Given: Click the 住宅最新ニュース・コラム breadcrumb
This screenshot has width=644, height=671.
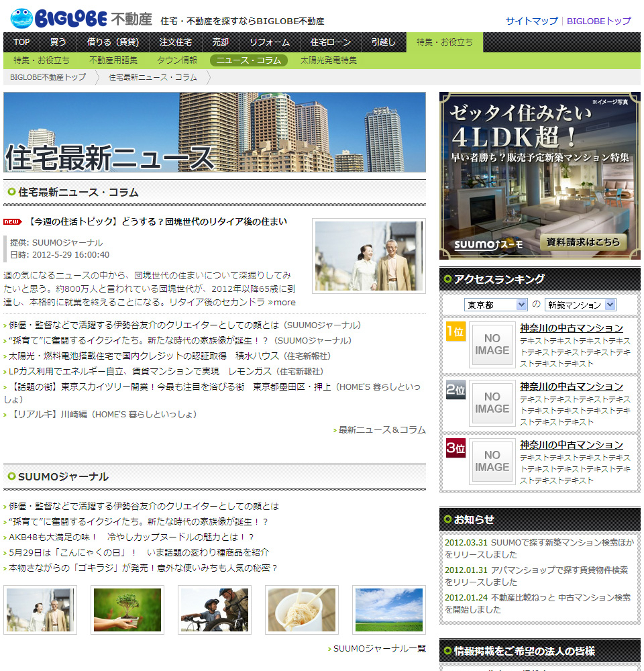Looking at the screenshot, I should (153, 77).
